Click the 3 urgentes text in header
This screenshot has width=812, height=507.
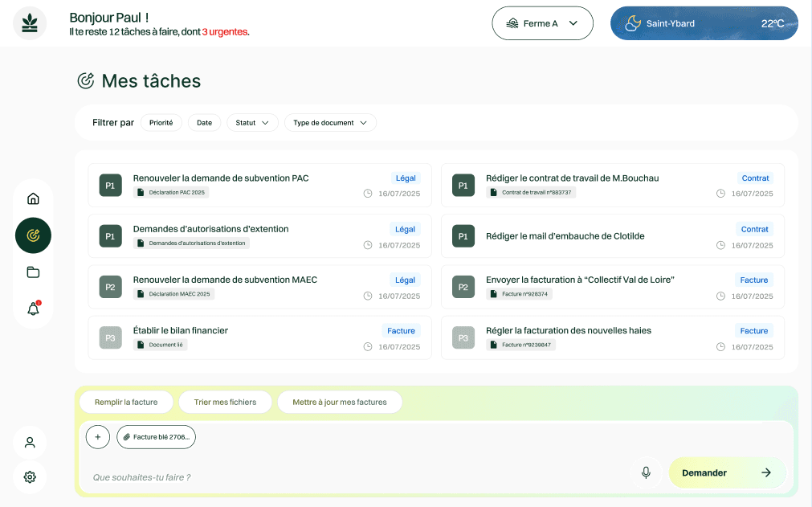pos(225,31)
